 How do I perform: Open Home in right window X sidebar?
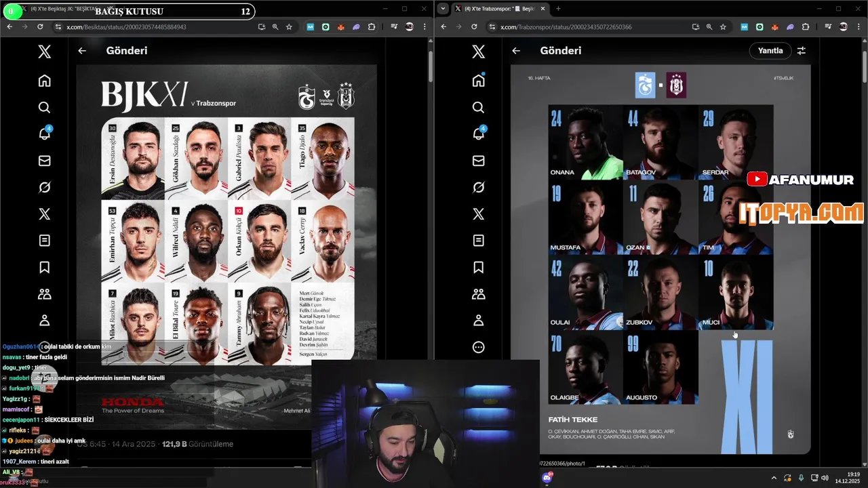(478, 81)
